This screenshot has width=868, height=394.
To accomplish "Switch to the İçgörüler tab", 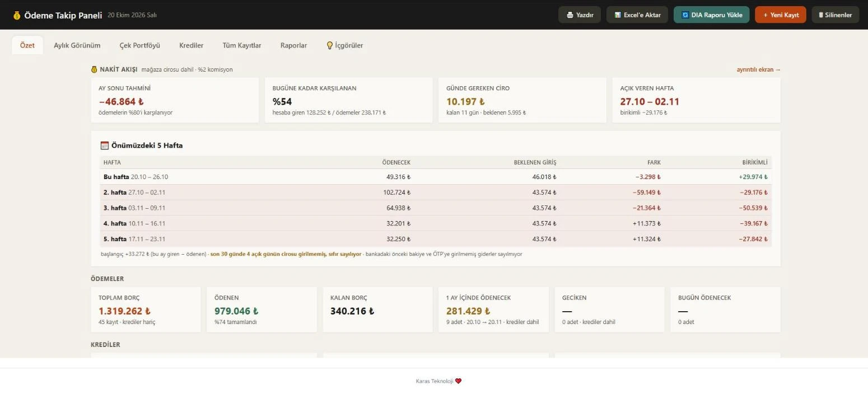I will [345, 45].
